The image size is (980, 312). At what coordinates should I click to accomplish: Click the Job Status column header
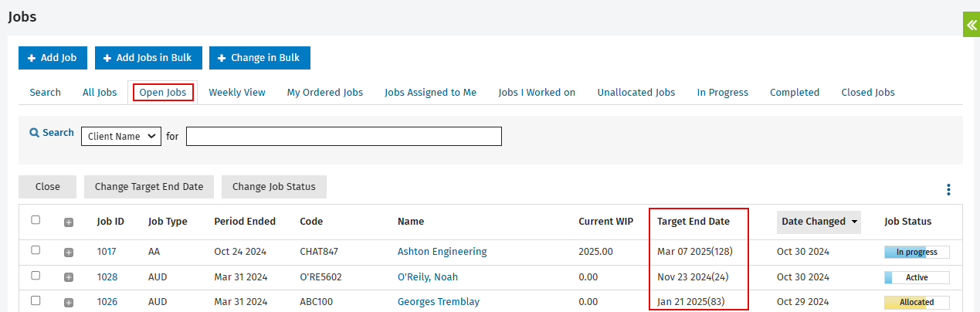(x=907, y=222)
